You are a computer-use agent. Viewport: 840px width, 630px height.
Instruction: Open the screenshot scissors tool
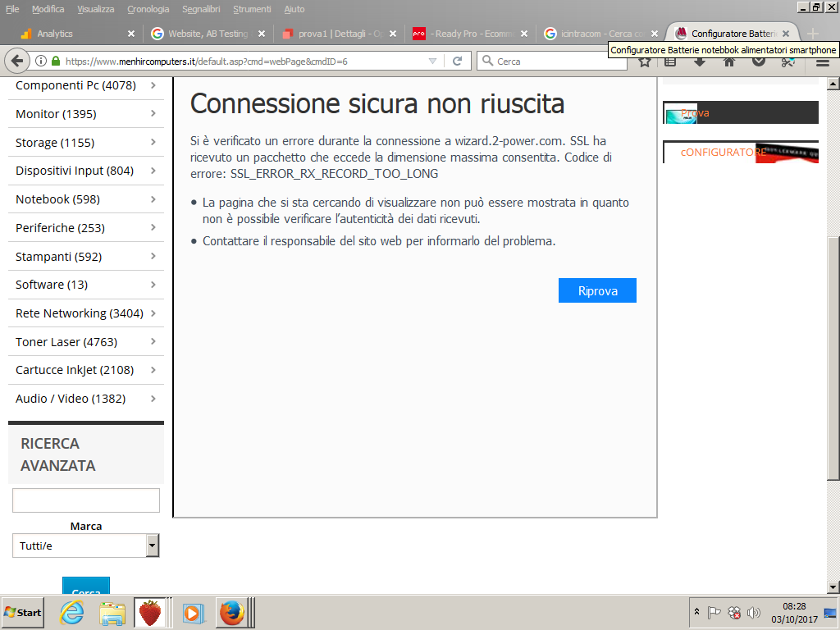(x=787, y=62)
